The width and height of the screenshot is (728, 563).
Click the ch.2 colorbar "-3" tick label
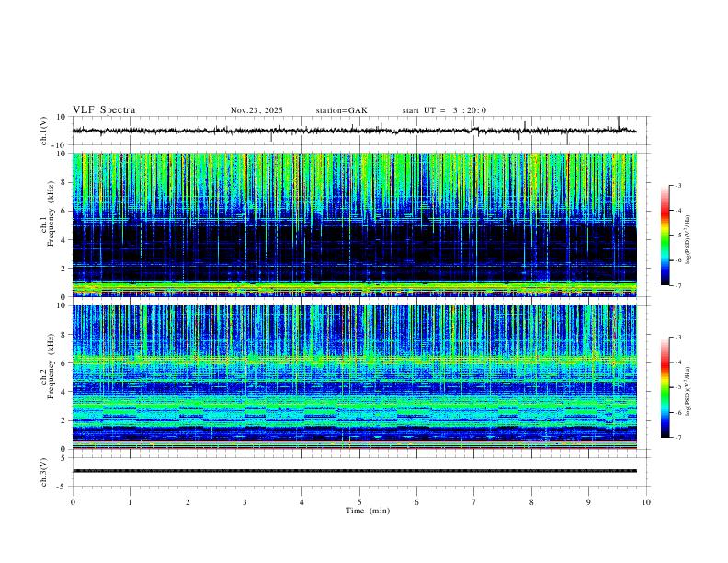click(678, 338)
